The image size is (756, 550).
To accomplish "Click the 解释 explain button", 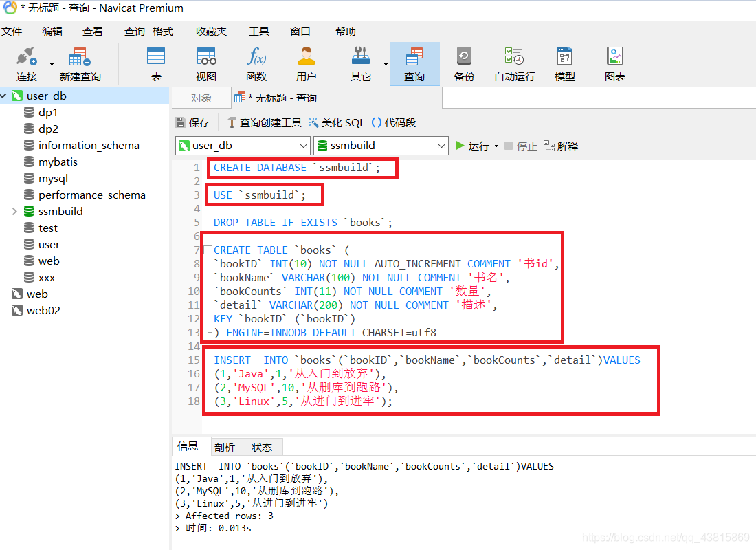I will click(561, 146).
